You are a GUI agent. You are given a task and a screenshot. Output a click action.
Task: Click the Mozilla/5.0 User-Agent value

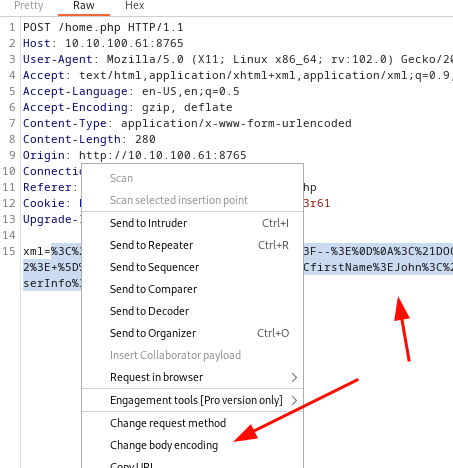[145, 59]
